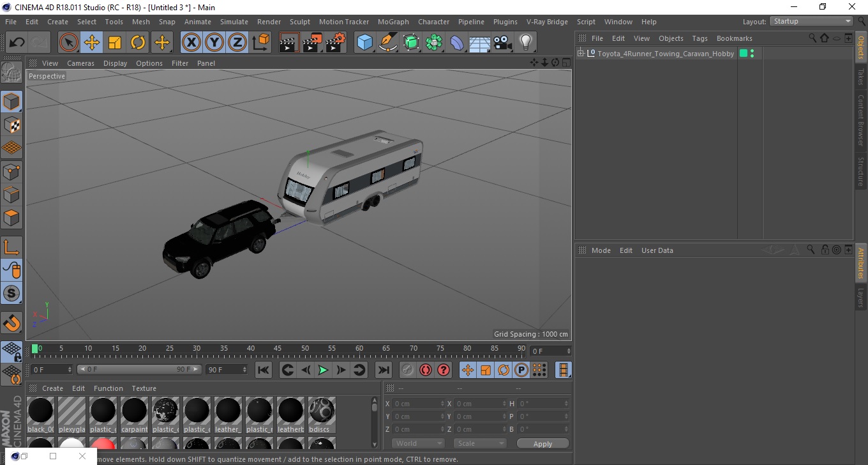The height and width of the screenshot is (465, 868).
Task: Open Edit Render Settings
Action: 336,43
